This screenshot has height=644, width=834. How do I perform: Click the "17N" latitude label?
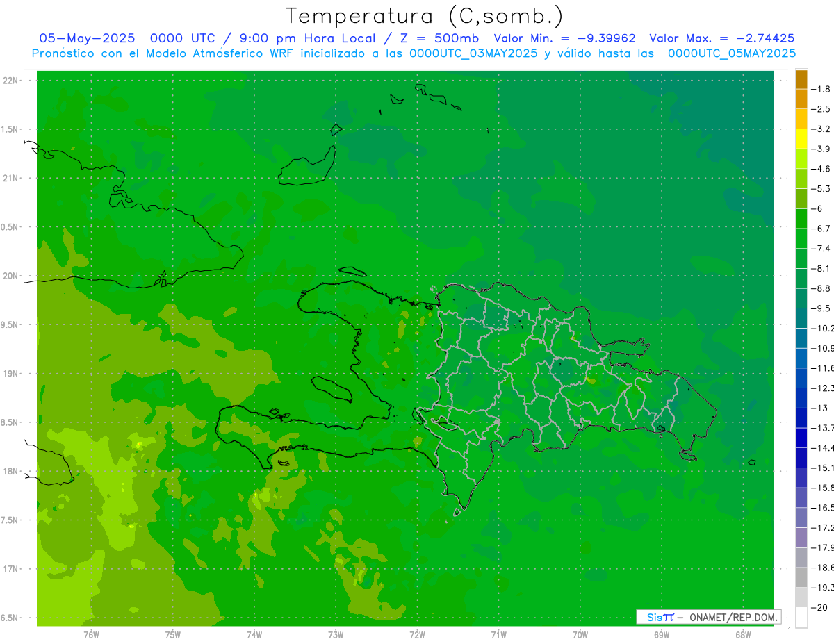pyautogui.click(x=10, y=569)
